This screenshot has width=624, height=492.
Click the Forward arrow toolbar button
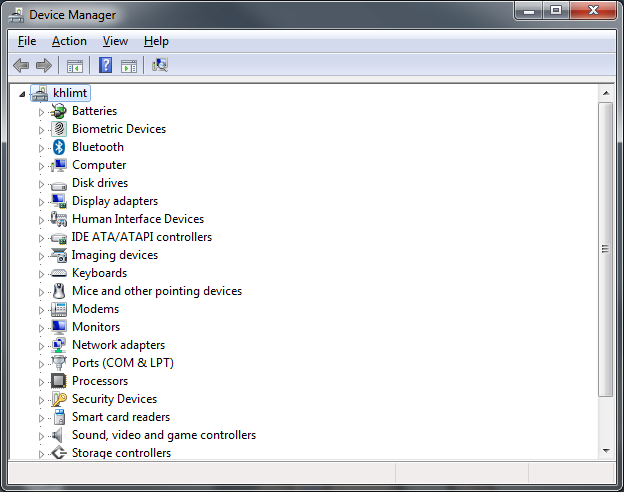pyautogui.click(x=44, y=65)
